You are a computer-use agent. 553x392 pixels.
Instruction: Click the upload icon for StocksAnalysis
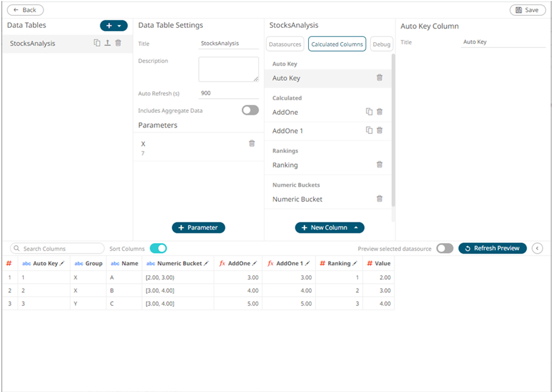(107, 43)
